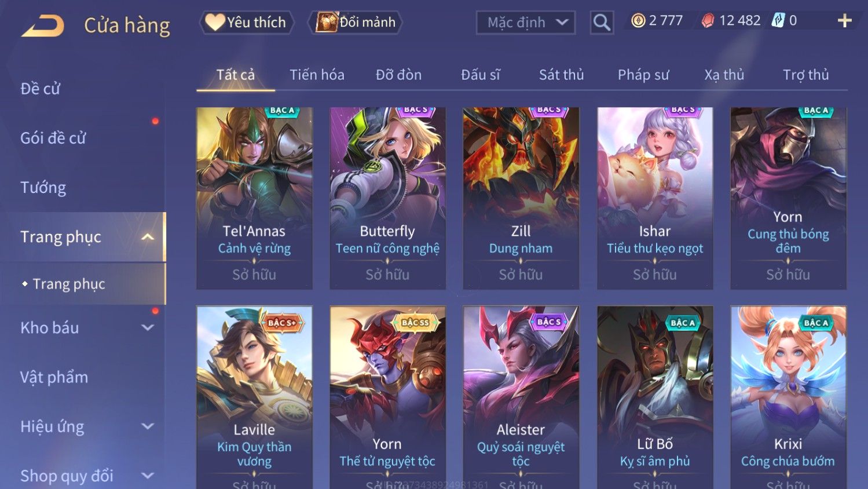
Task: Click the plus icon to add currency
Action: pos(845,21)
